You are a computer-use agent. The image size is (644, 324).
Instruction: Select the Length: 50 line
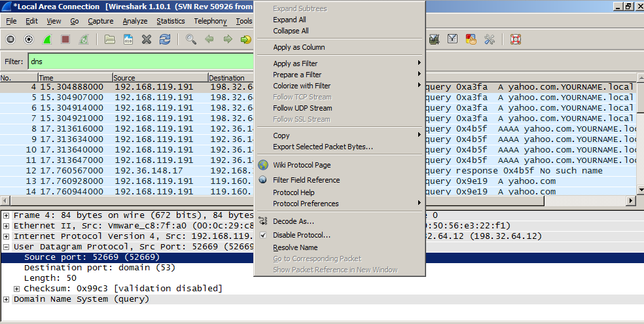click(x=50, y=278)
